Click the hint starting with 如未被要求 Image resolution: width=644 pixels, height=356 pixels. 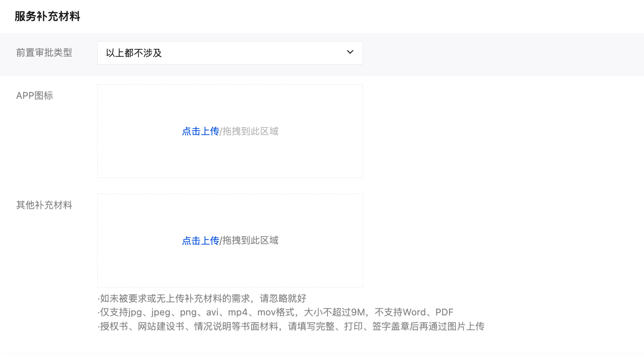(202, 299)
